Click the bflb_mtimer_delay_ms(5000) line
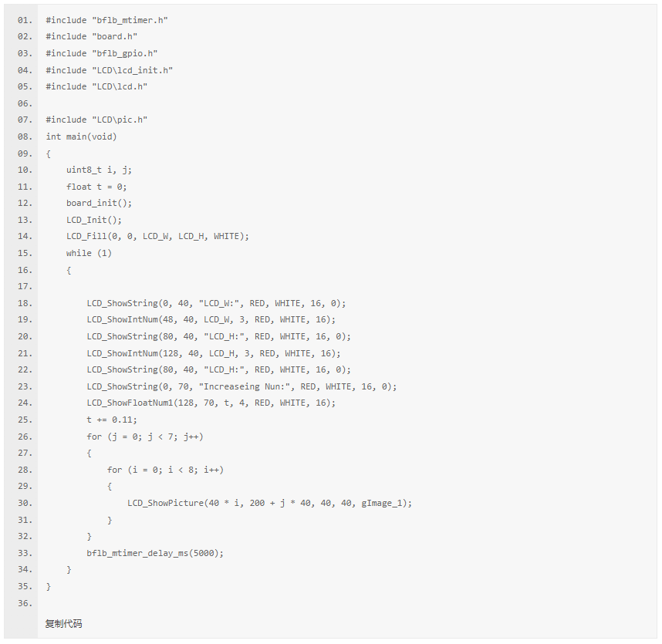 click(x=155, y=553)
